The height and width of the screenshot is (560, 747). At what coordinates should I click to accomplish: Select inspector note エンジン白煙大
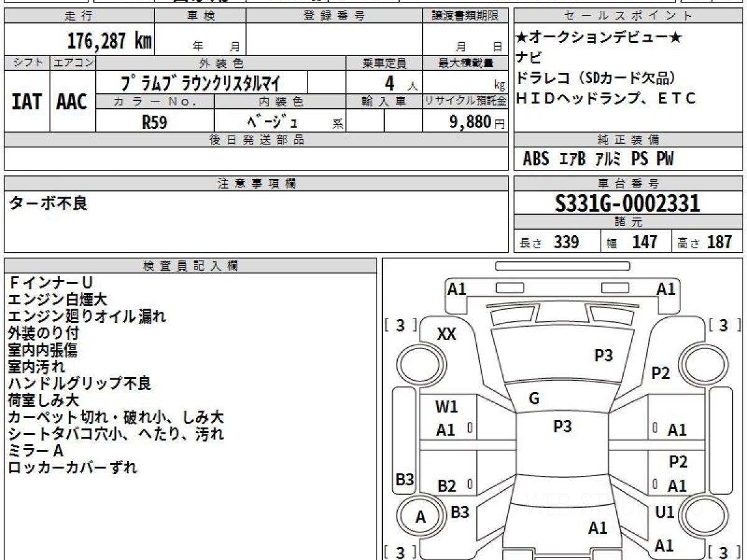[x=58, y=300]
